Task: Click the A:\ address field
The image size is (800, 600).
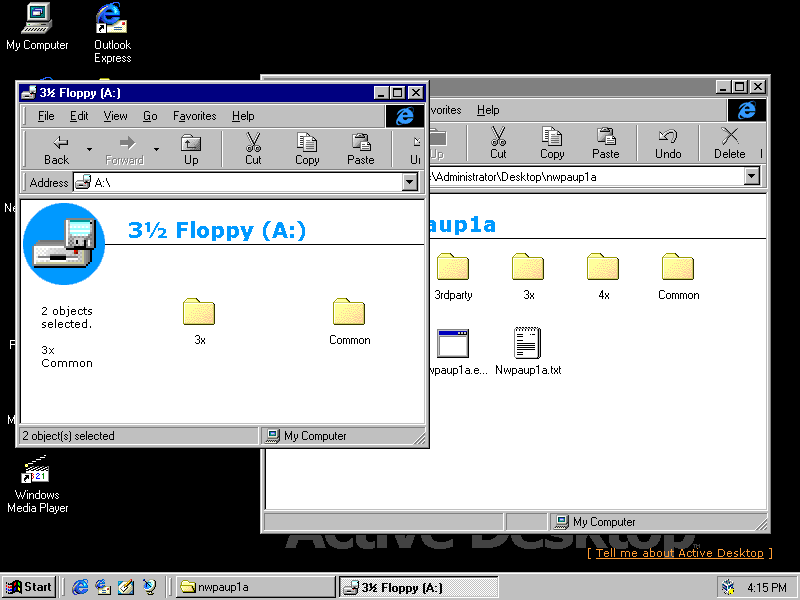Action: point(237,182)
